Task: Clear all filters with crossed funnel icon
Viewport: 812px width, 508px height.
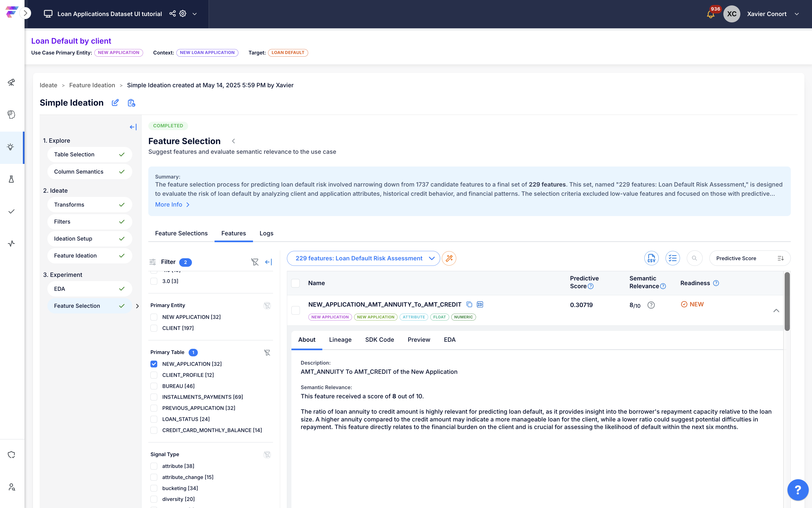Action: (255, 262)
